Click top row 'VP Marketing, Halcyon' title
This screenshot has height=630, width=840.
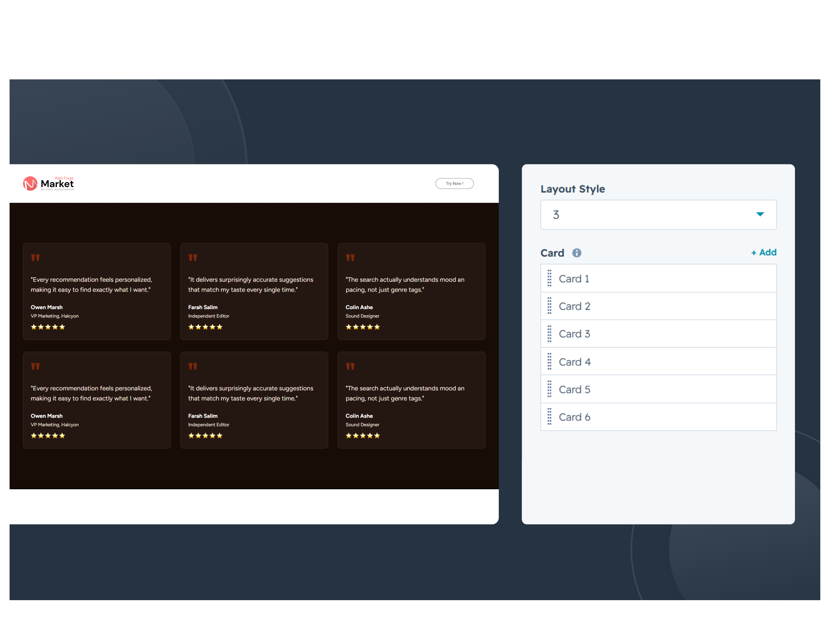[55, 316]
